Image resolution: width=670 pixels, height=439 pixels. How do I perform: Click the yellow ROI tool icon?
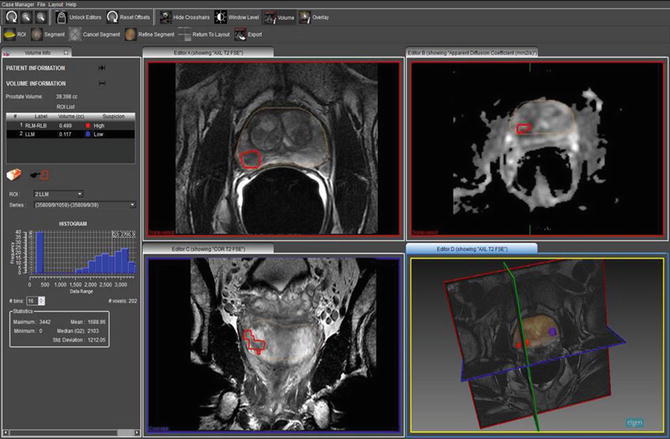pos(10,34)
